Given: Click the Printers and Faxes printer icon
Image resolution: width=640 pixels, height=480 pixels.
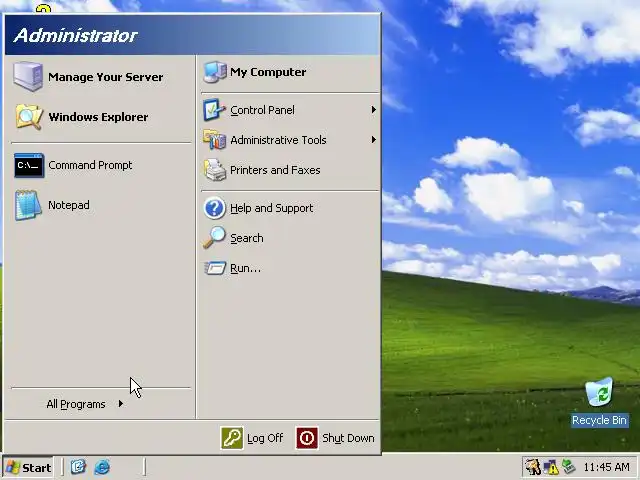Looking at the screenshot, I should [x=215, y=170].
